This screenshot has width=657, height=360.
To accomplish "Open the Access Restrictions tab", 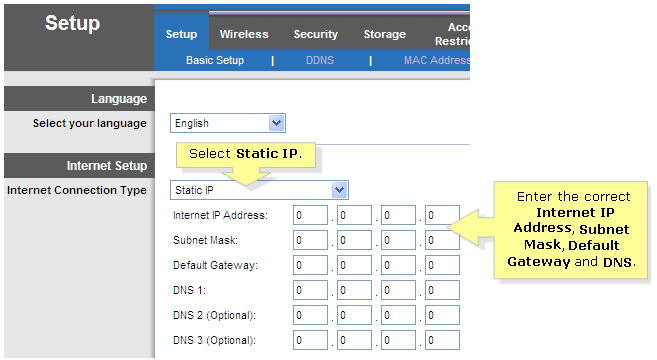I will pyautogui.click(x=453, y=34).
